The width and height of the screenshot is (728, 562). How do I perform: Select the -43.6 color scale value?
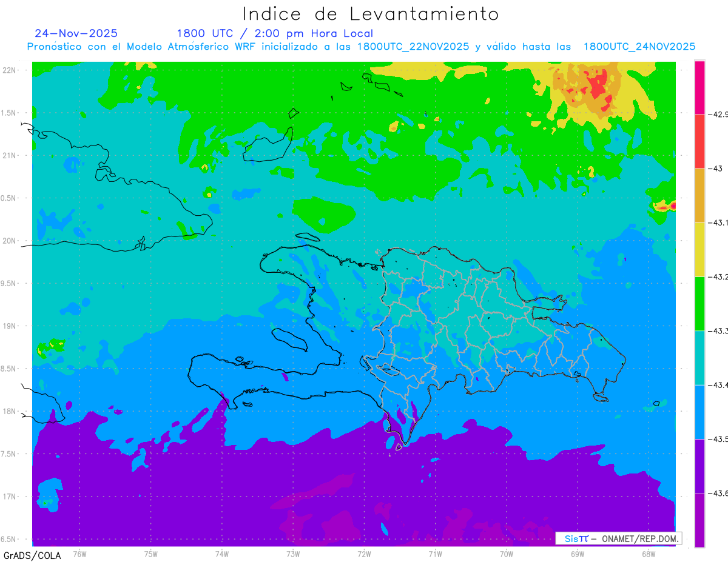tap(719, 493)
